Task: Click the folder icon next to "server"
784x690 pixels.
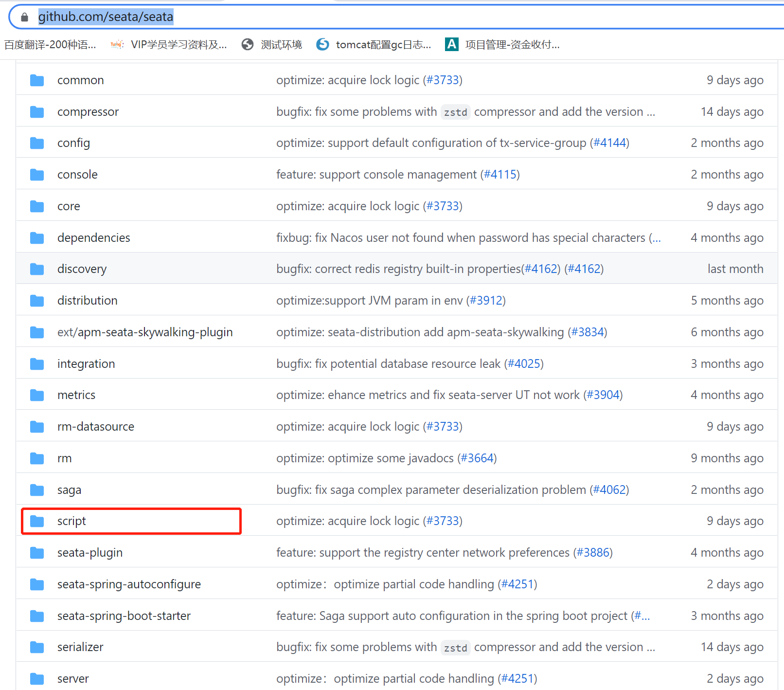Action: click(36, 678)
